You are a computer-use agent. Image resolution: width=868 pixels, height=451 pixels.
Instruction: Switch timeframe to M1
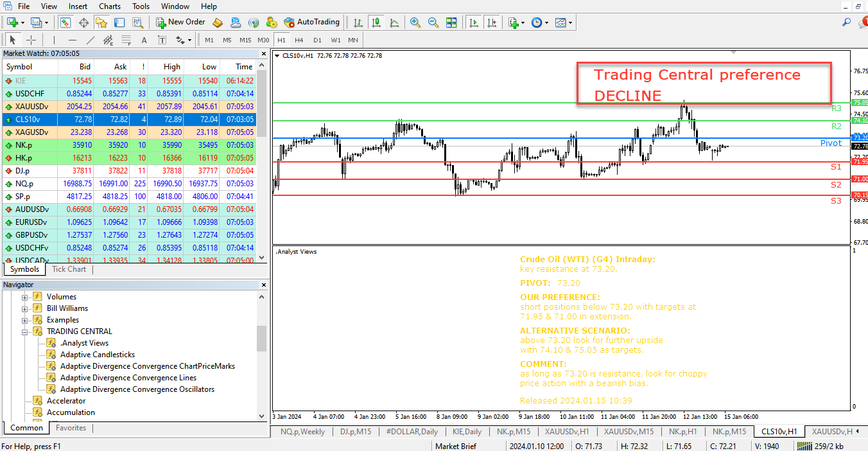pos(209,40)
